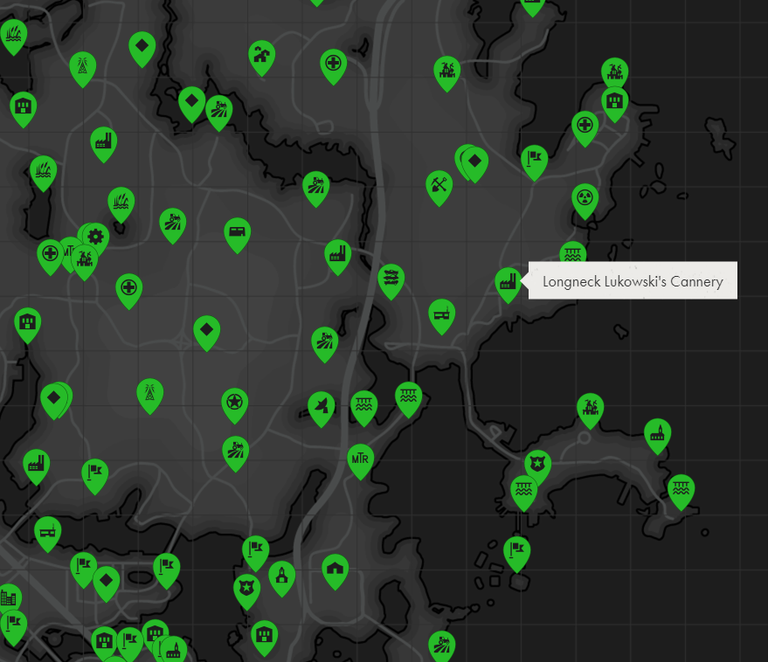Open the medical cross marker above the radiation marker

click(585, 127)
